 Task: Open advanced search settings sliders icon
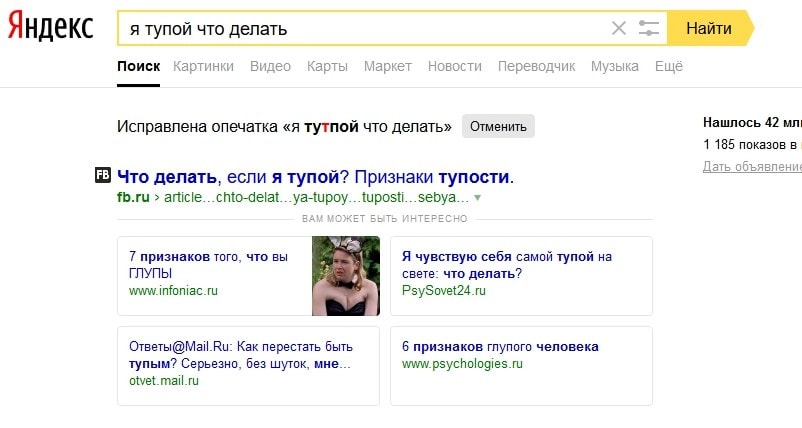pyautogui.click(x=649, y=28)
